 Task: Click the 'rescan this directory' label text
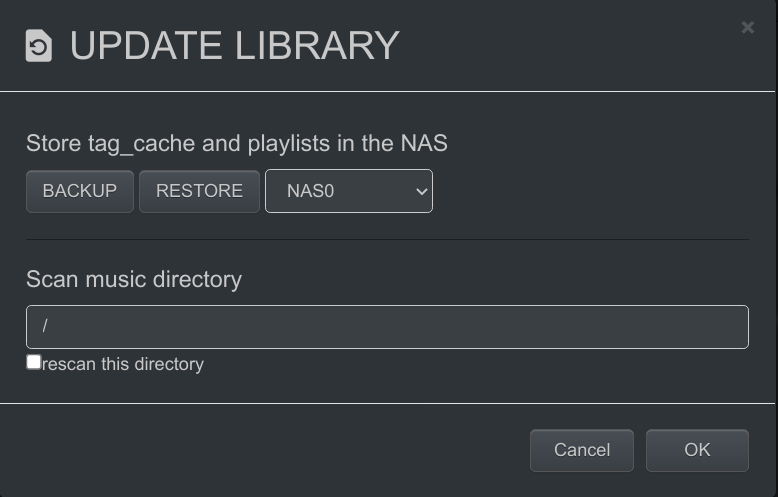click(123, 364)
